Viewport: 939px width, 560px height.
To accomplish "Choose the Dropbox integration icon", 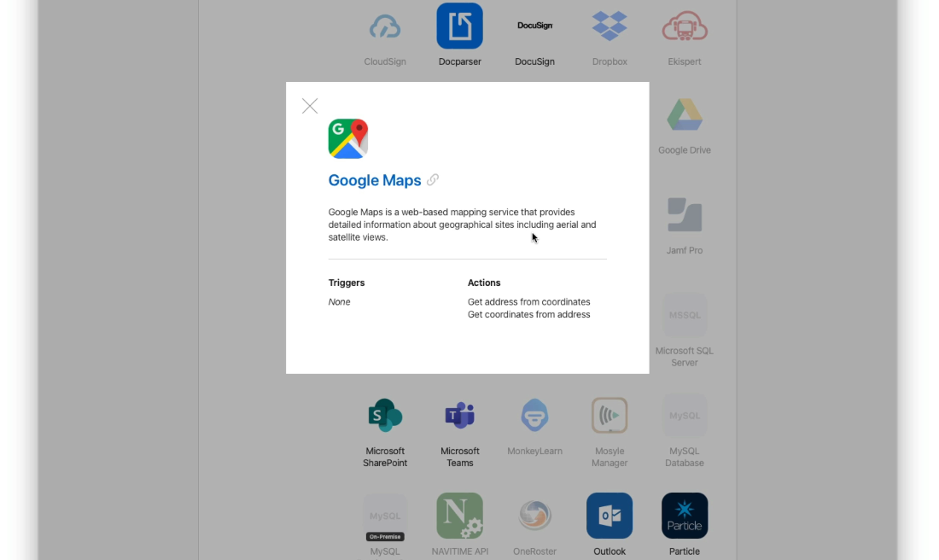I will coord(609,26).
